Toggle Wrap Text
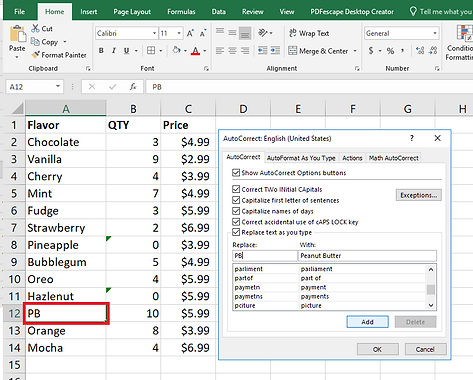The image size is (473, 380). pos(309,33)
